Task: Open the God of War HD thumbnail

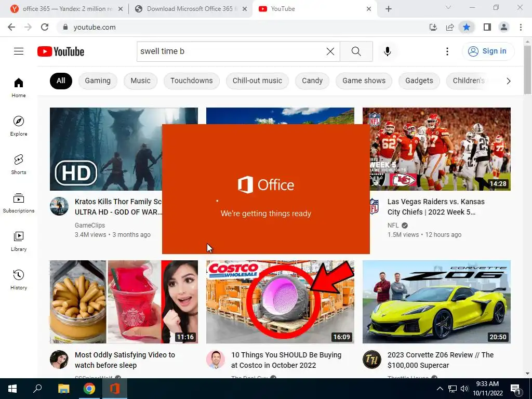Action: (x=105, y=149)
